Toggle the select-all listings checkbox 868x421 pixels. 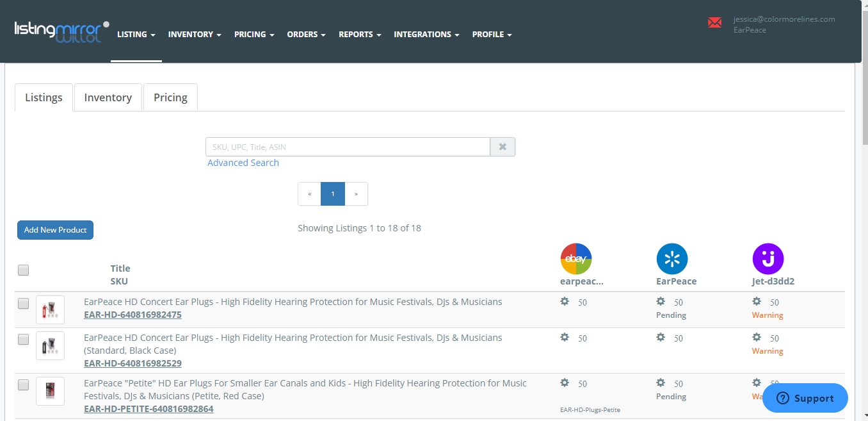click(x=24, y=270)
